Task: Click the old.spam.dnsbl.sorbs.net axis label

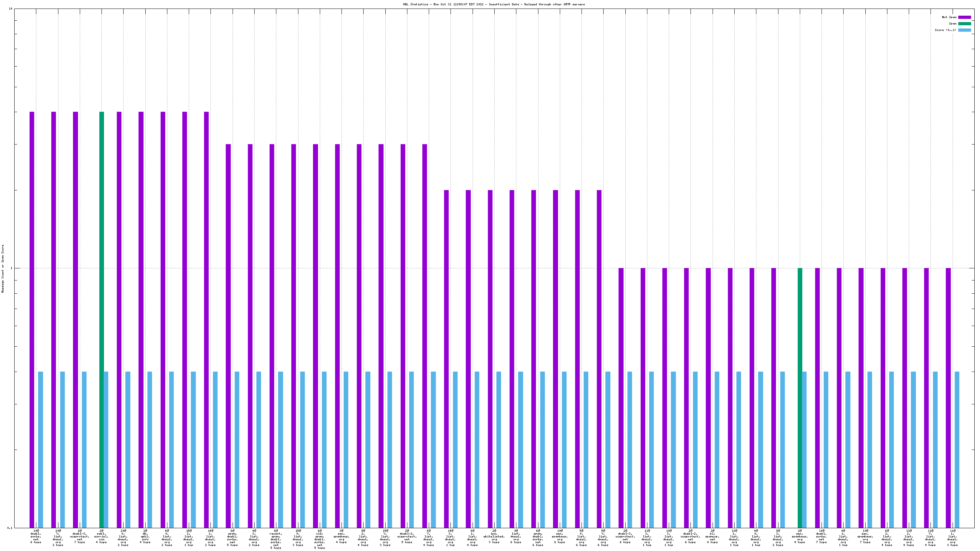Action: pos(319,539)
